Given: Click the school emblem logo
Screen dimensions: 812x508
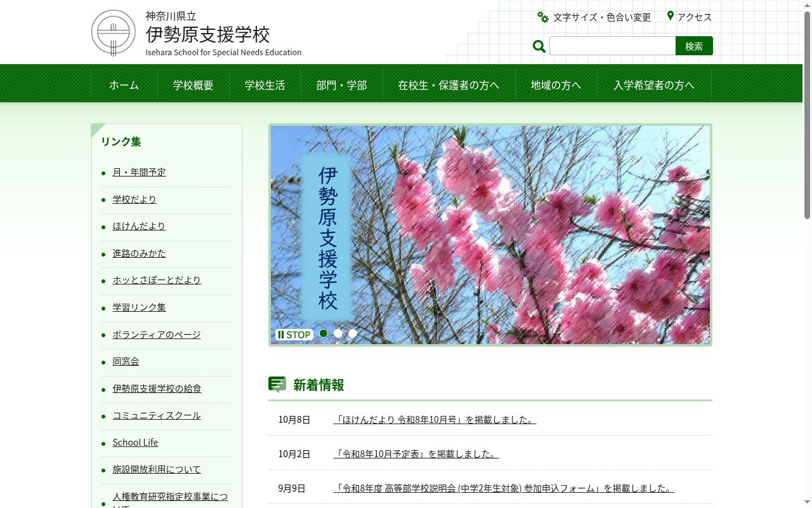Looking at the screenshot, I should pyautogui.click(x=114, y=32).
